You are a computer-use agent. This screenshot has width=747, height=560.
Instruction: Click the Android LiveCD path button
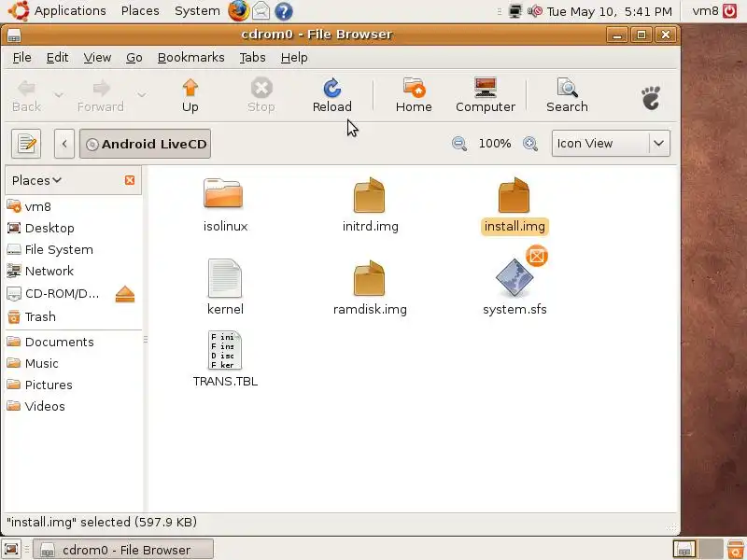[x=146, y=144]
